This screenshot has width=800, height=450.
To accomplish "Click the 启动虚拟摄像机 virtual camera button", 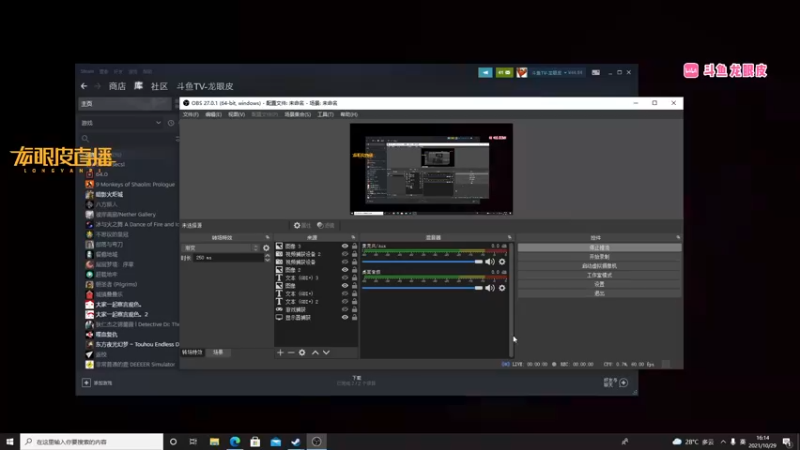I will [599, 266].
